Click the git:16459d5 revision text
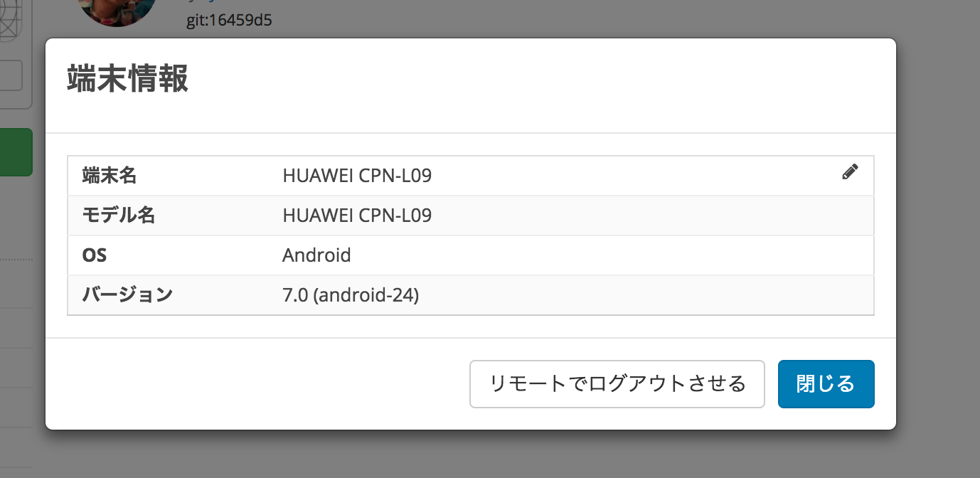This screenshot has height=478, width=980. (229, 20)
